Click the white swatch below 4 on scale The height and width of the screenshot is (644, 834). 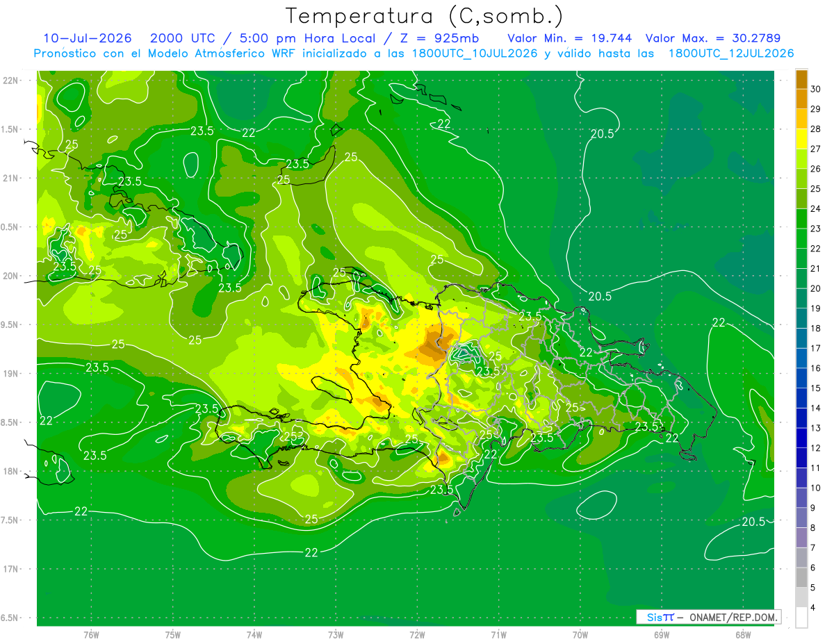[x=801, y=618]
